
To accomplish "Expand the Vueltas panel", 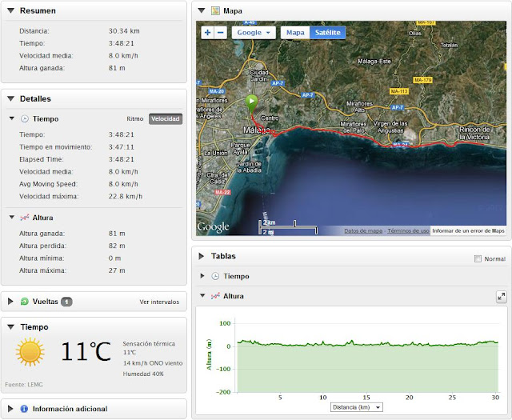I will click(x=10, y=301).
